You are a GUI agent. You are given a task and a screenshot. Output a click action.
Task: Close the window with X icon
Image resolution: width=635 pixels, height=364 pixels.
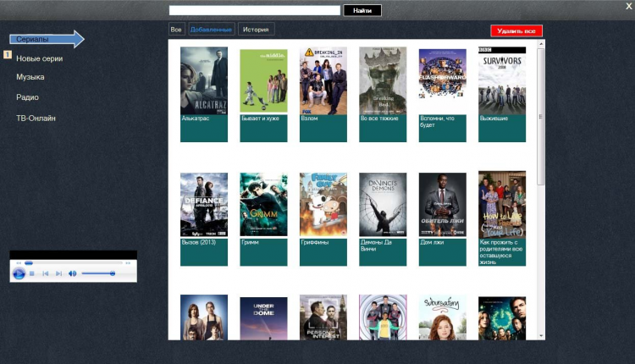point(629,6)
